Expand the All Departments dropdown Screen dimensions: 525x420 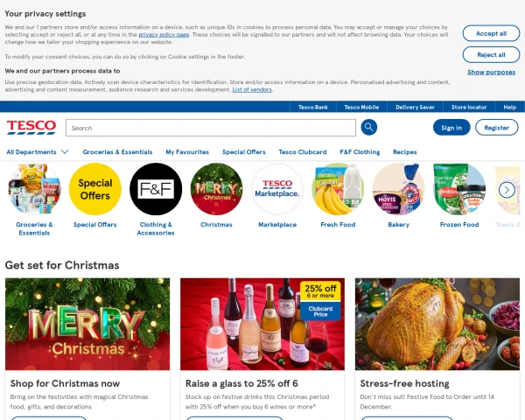coord(38,152)
